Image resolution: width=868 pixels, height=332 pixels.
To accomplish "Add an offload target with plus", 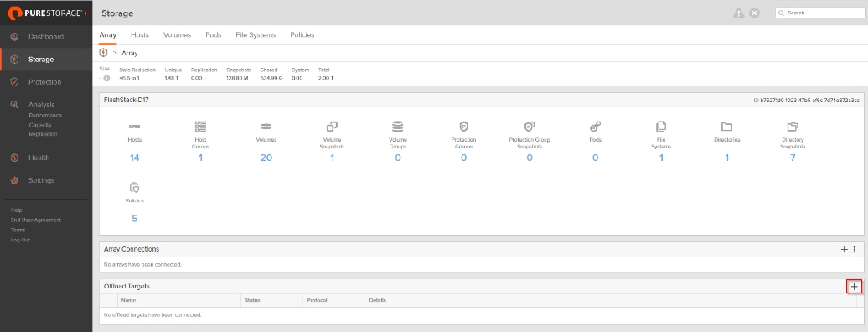I will (x=854, y=287).
